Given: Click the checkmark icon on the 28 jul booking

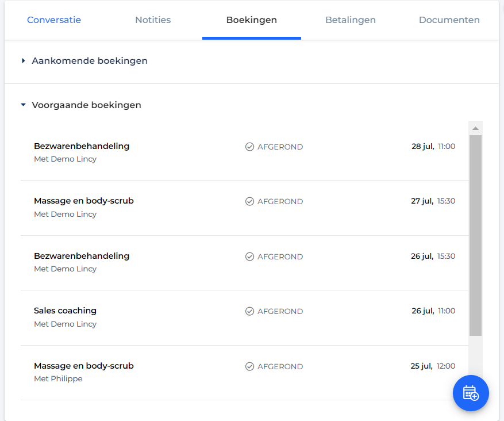Looking at the screenshot, I should 250,147.
